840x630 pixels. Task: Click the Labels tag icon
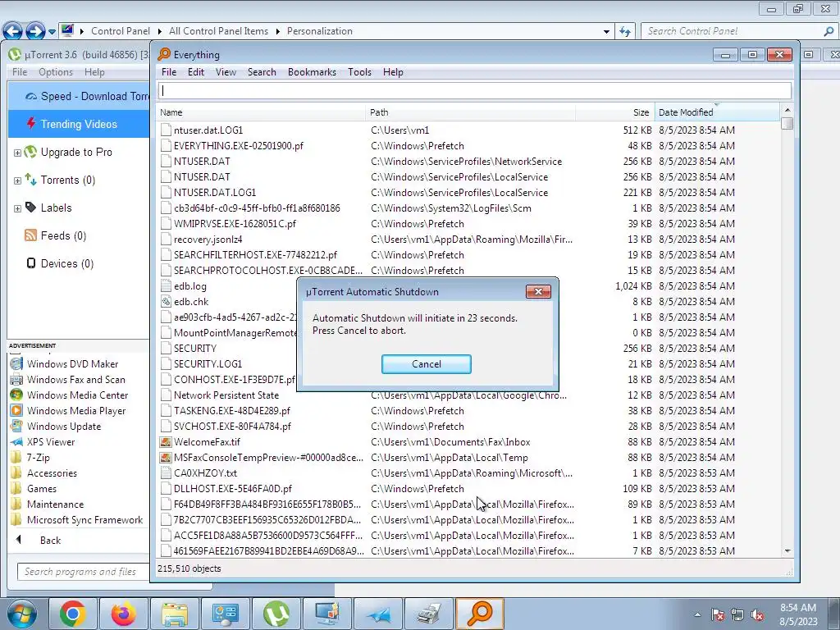pyautogui.click(x=30, y=208)
